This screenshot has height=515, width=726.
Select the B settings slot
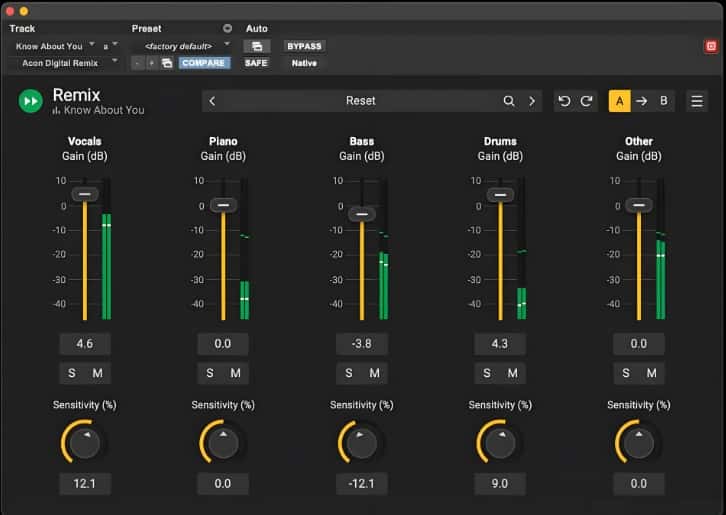[x=663, y=101]
